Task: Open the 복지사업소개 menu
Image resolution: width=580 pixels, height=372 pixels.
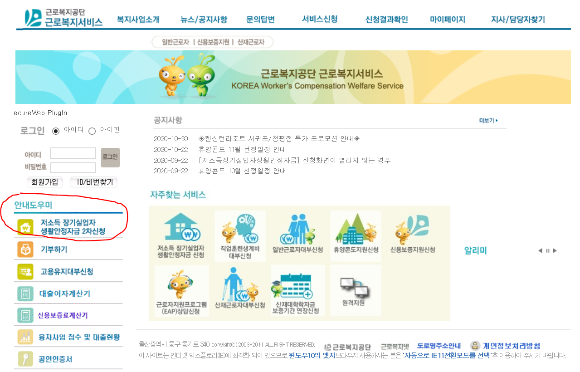Action: (x=138, y=19)
